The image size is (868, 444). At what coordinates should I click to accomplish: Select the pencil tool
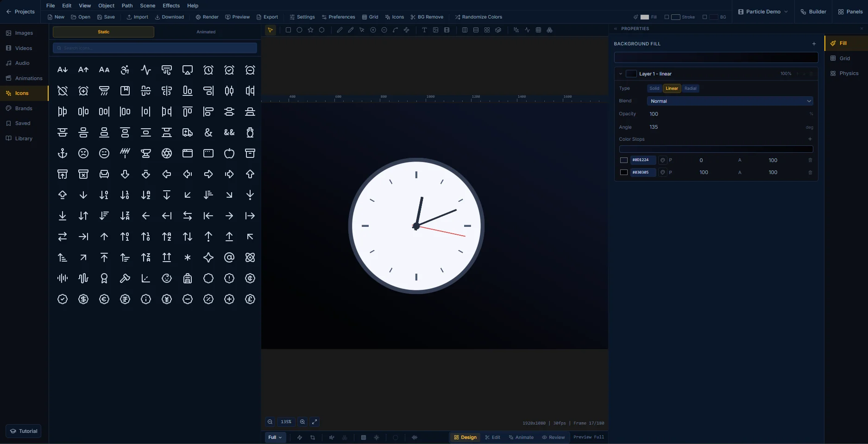[351, 30]
